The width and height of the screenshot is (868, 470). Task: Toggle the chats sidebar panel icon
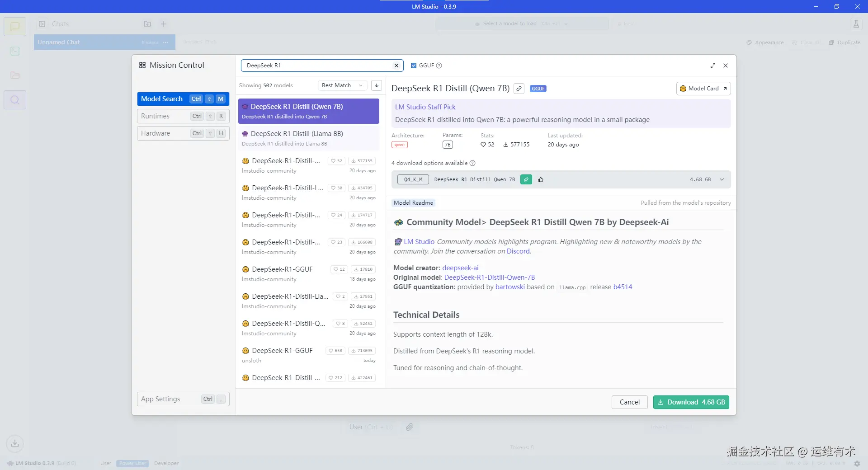tap(42, 24)
